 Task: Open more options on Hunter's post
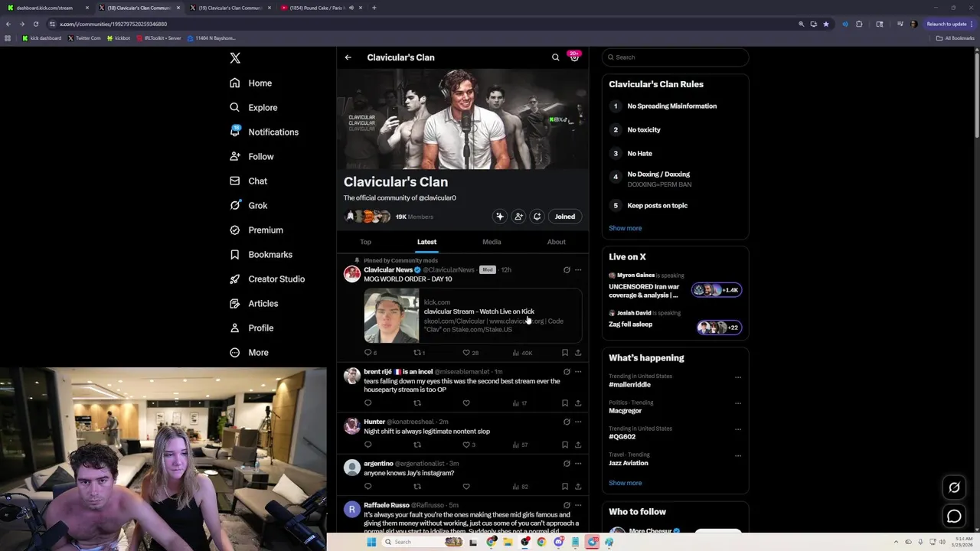click(578, 422)
